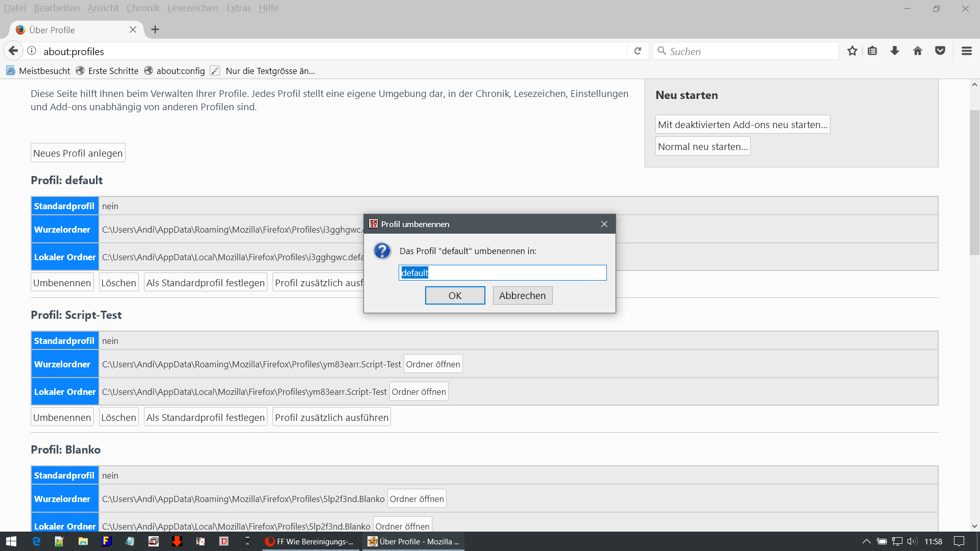Confirm rename with OK button
980x551 pixels.
click(x=455, y=295)
